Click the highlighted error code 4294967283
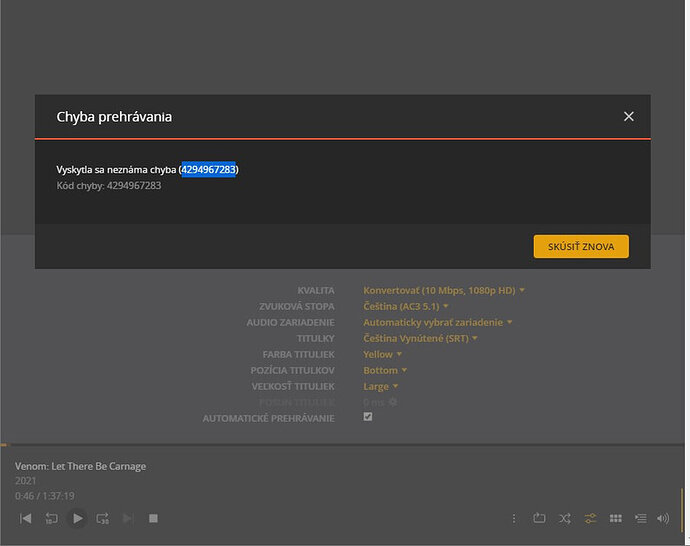The width and height of the screenshot is (690, 546). [x=209, y=169]
